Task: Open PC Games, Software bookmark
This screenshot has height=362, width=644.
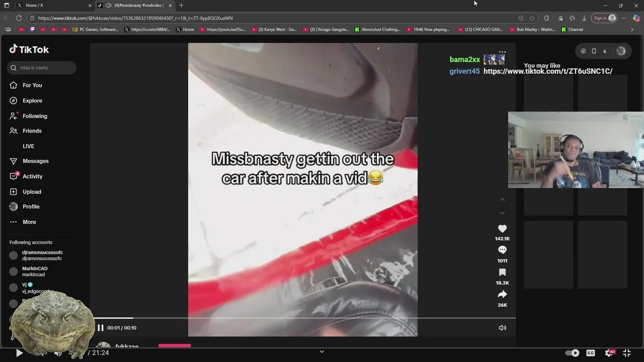Action: coord(95,30)
